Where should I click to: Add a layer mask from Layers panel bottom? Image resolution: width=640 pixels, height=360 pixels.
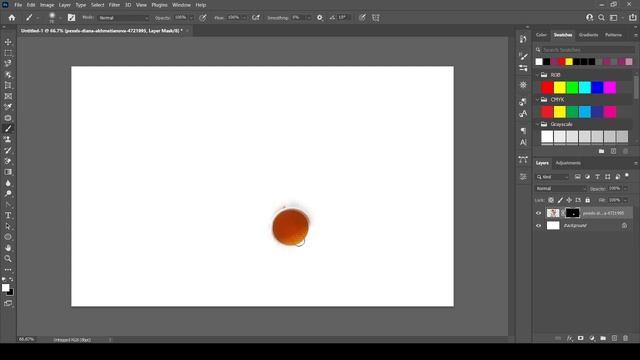coord(580,338)
